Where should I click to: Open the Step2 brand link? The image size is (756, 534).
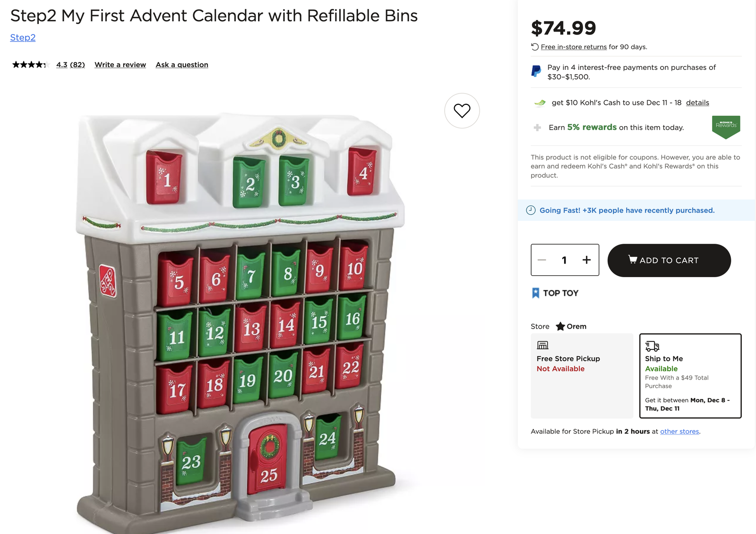(x=23, y=37)
